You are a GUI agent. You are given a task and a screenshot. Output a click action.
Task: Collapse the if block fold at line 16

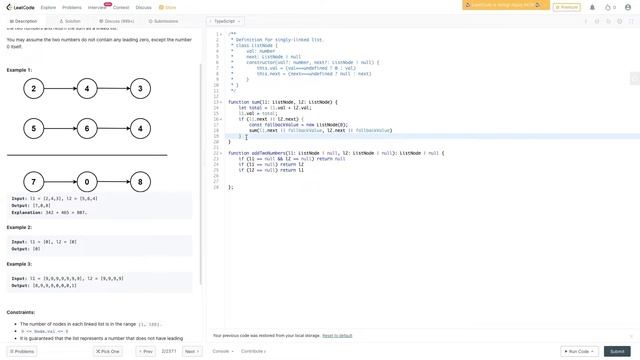click(x=221, y=119)
